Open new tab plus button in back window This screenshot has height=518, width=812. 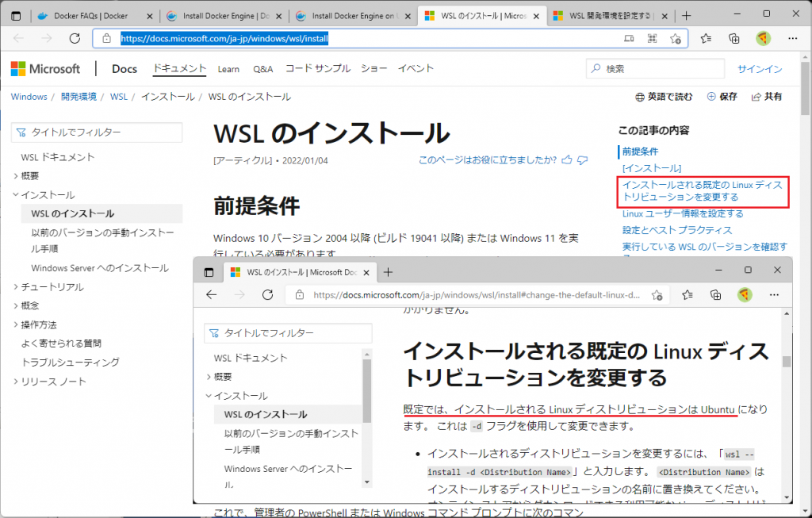(x=686, y=16)
